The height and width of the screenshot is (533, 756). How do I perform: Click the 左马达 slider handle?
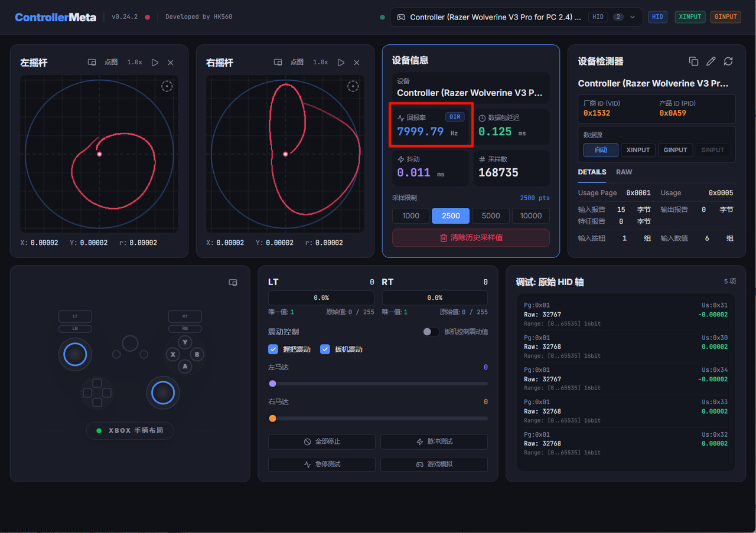tap(272, 384)
